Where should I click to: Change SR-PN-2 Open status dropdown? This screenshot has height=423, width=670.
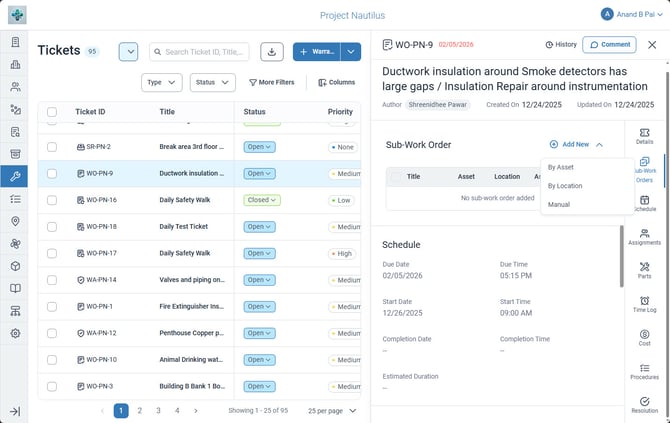pyautogui.click(x=259, y=147)
